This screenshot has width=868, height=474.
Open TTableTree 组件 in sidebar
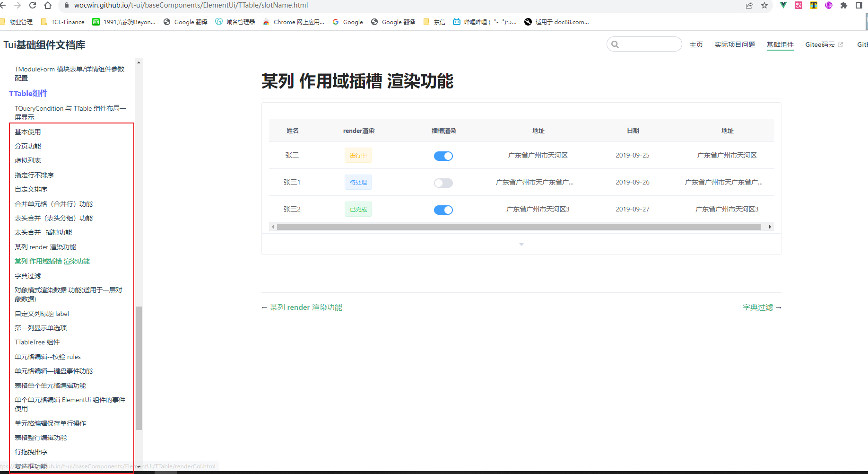tap(37, 342)
